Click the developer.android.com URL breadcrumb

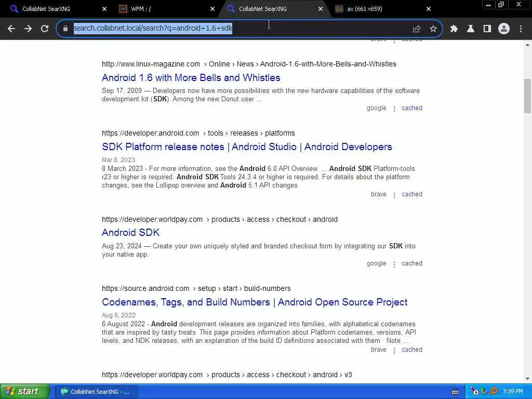tap(198, 134)
